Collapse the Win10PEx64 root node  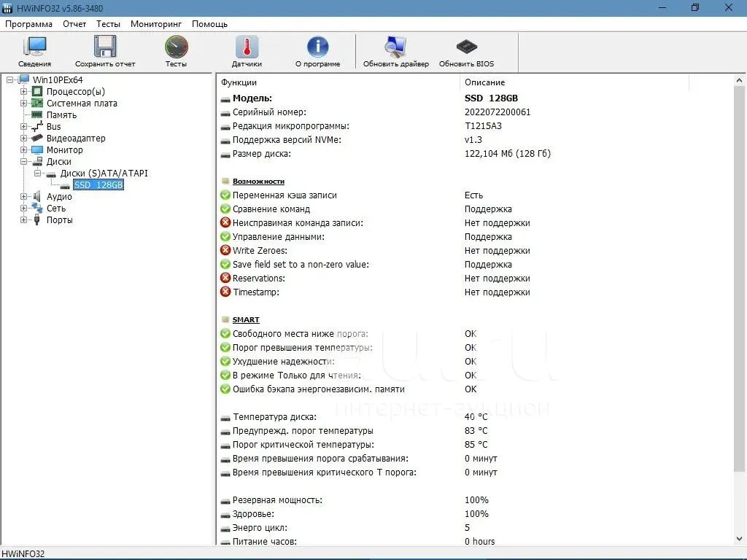point(9,80)
